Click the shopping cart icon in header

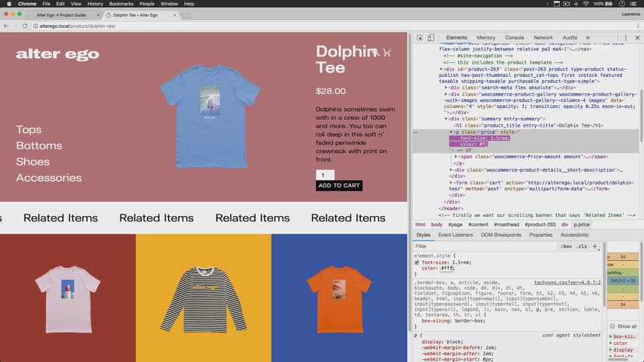387,53
